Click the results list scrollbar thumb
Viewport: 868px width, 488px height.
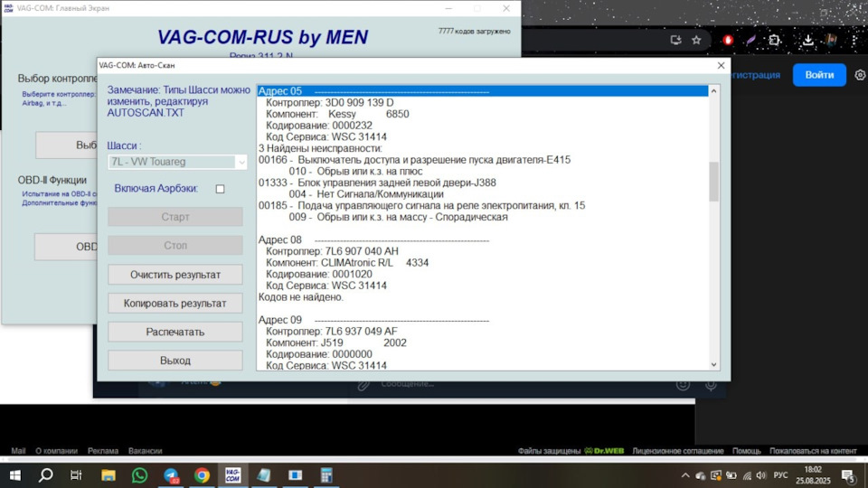[x=713, y=182]
